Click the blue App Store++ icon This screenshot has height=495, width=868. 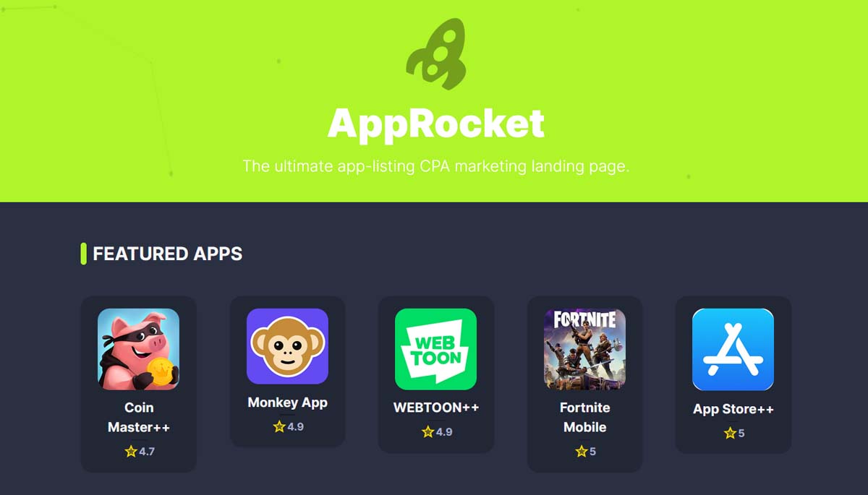[x=733, y=350]
